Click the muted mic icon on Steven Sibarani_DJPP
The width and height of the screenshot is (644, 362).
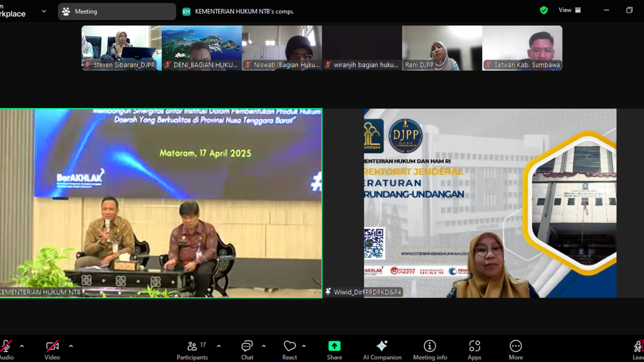[88, 65]
